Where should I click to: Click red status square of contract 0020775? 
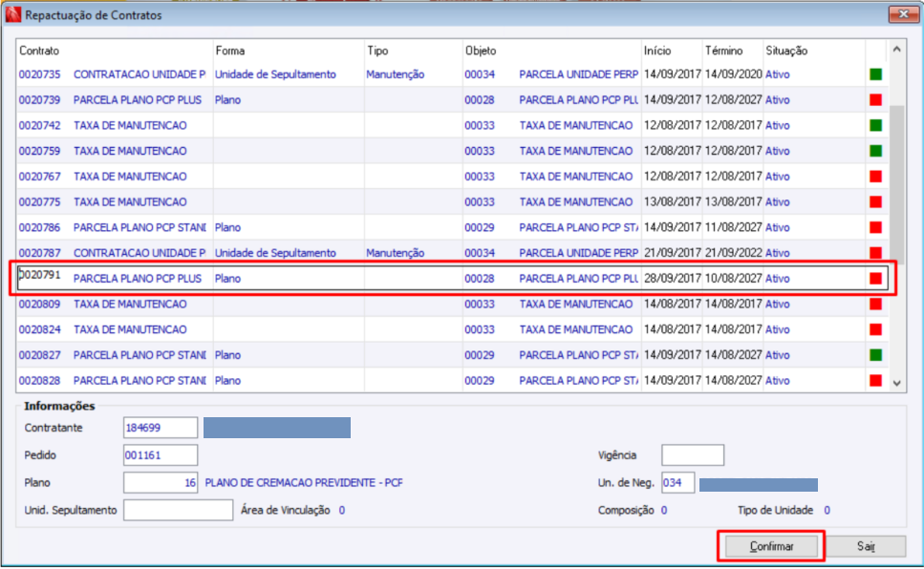tap(875, 202)
